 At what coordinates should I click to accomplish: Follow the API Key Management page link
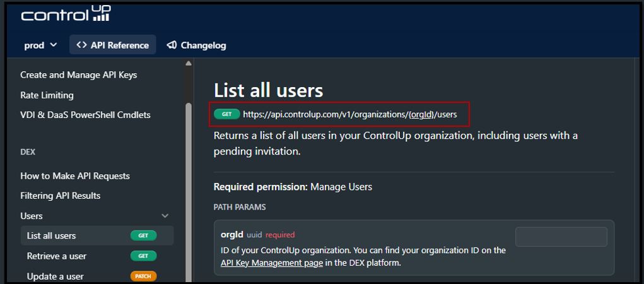271,263
